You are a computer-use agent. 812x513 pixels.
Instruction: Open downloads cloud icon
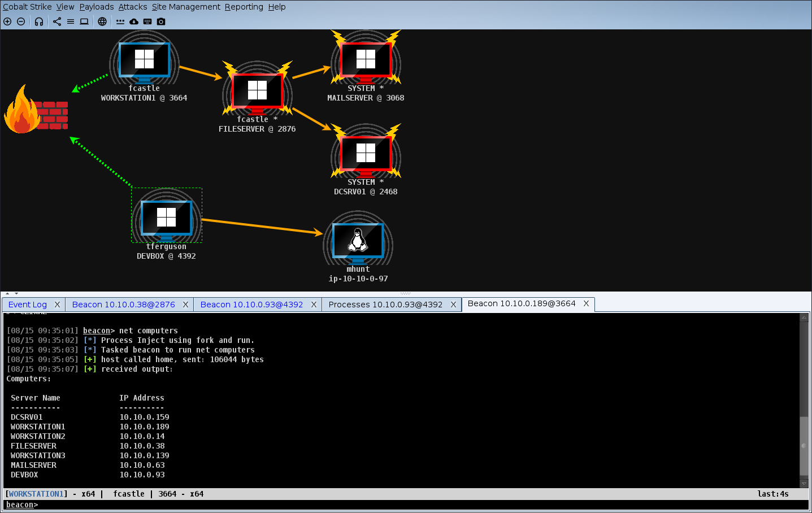[134, 21]
